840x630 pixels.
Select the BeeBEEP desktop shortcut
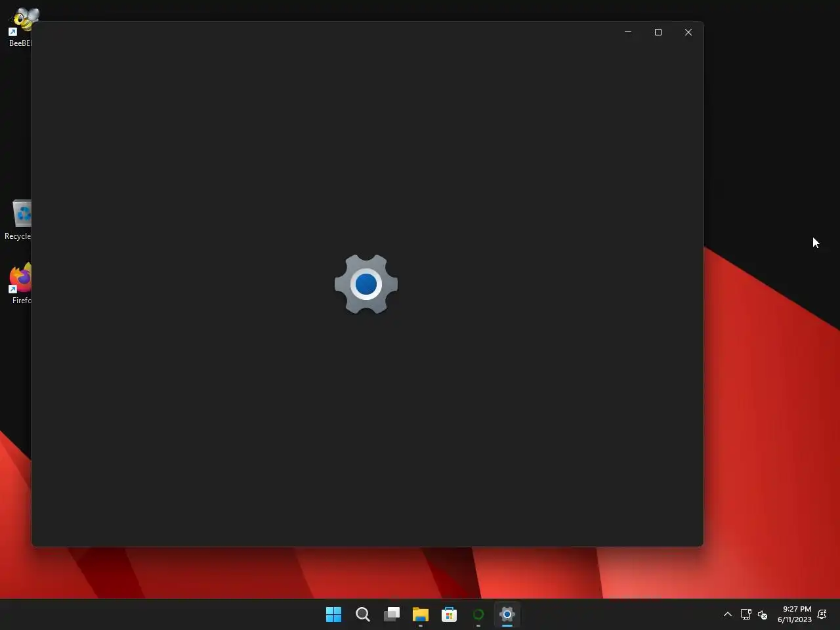(x=20, y=28)
